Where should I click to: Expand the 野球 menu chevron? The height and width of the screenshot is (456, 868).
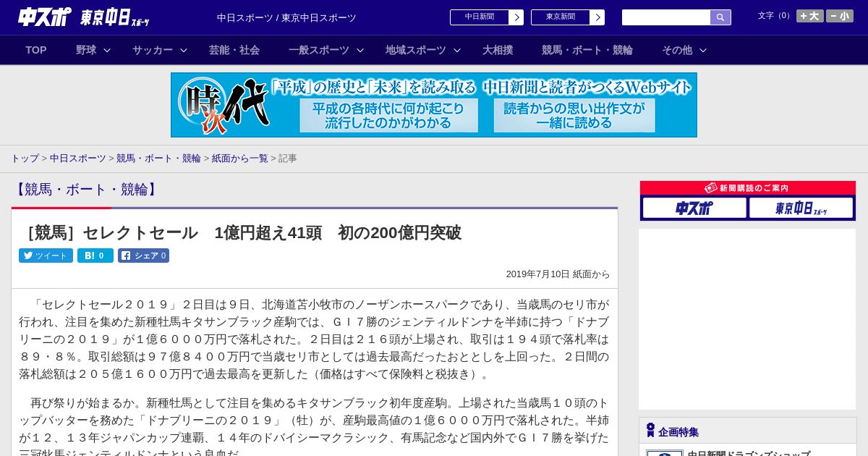[107, 50]
